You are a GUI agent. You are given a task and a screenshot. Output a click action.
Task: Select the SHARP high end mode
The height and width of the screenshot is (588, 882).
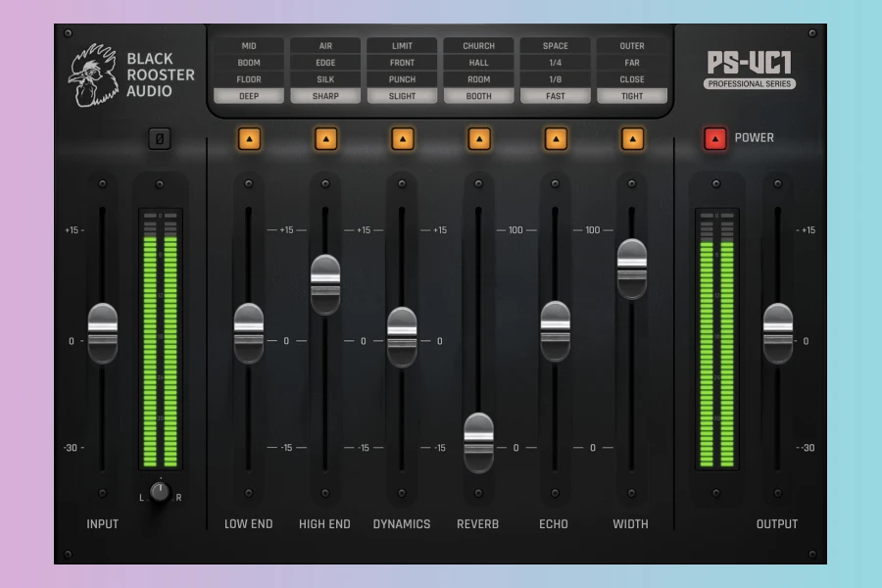[325, 96]
